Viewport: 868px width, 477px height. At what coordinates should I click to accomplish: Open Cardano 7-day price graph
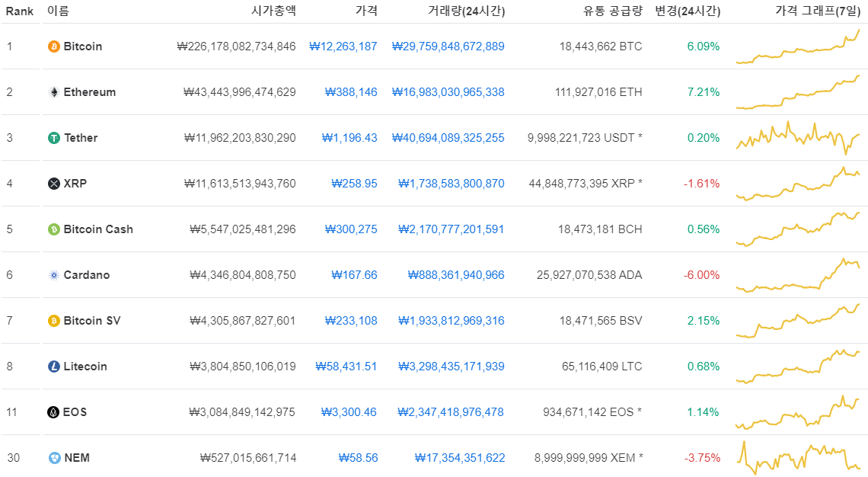pyautogui.click(x=798, y=275)
